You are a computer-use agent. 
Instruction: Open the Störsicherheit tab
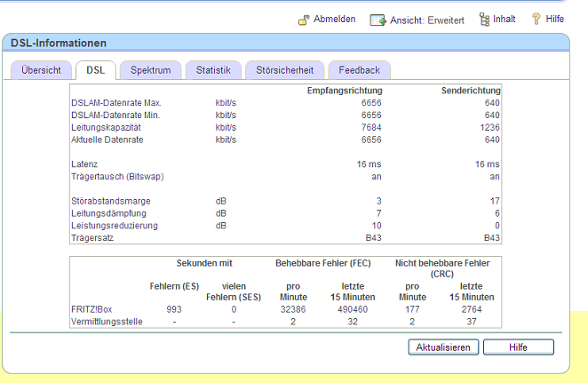[x=284, y=70]
